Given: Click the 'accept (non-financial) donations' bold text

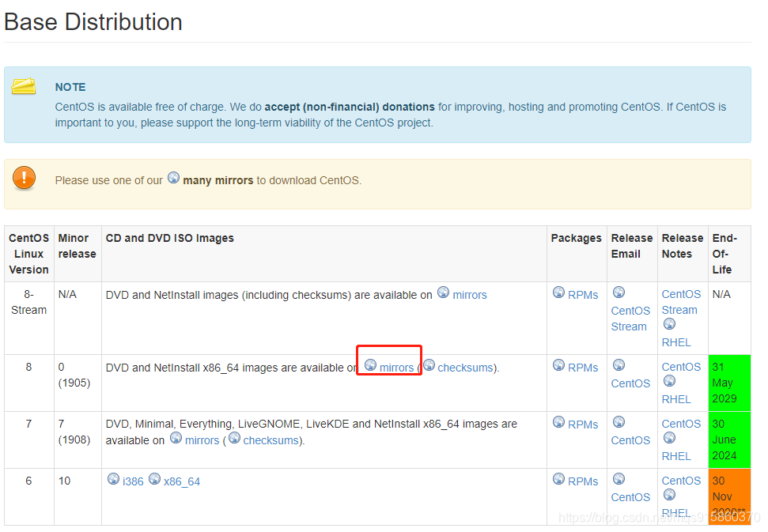Looking at the screenshot, I should (350, 107).
